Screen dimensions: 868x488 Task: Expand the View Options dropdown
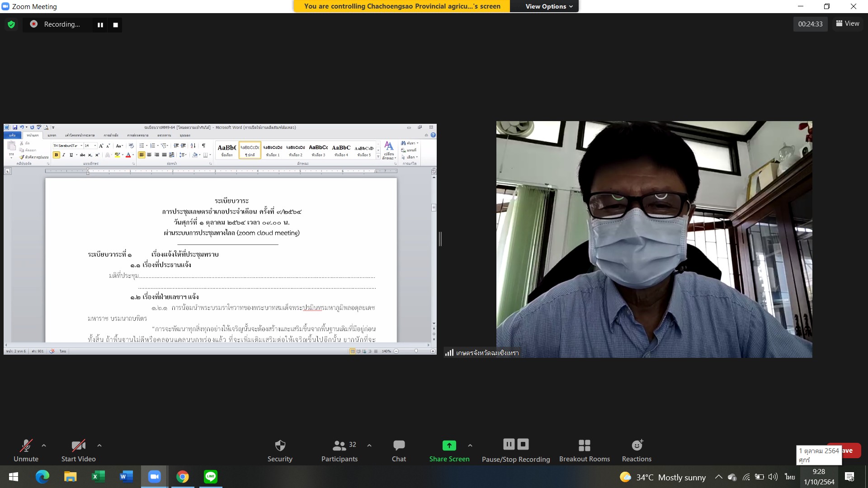click(x=549, y=6)
